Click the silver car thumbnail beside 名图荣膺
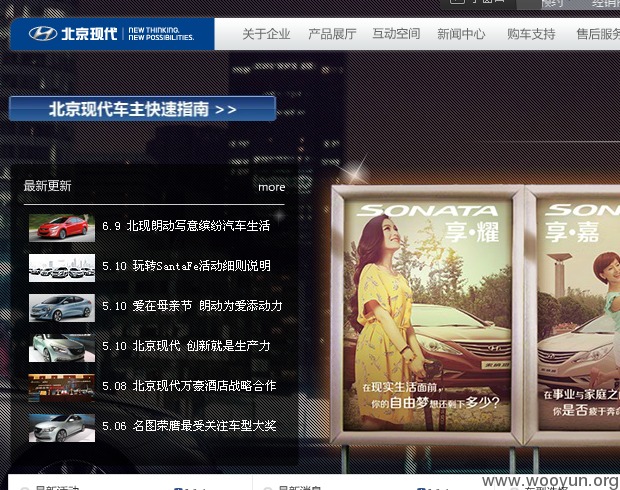Viewport: 620px width, 490px height. click(62, 428)
